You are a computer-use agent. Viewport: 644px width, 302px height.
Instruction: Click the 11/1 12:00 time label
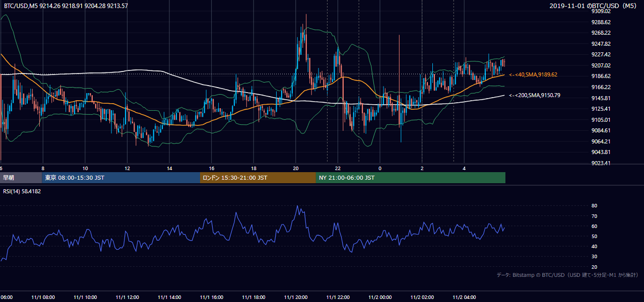coord(127,297)
